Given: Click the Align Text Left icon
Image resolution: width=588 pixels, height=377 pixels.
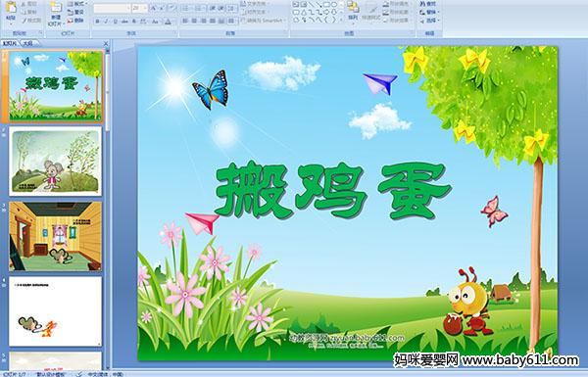Looking at the screenshot, I should click(x=185, y=21).
